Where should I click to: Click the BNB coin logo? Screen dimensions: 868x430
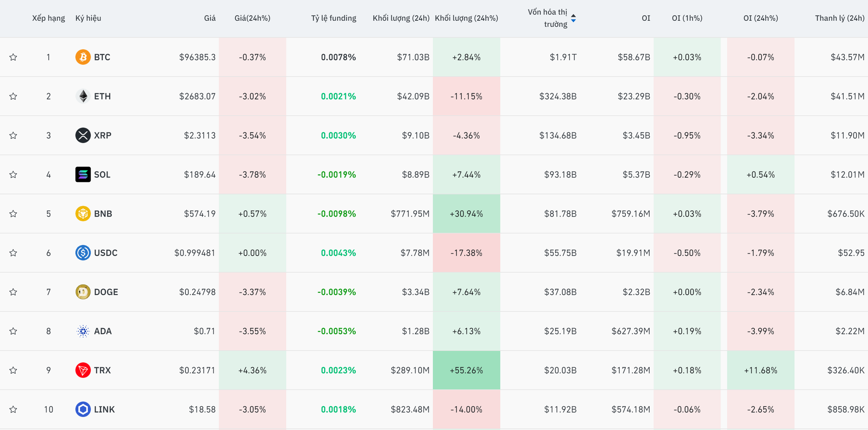coord(83,213)
